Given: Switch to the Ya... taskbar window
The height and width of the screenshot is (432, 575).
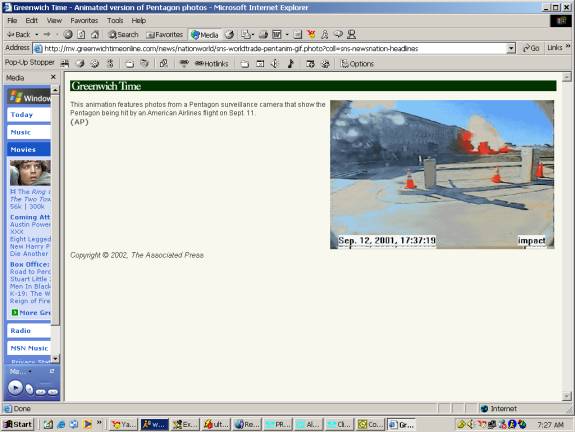Looking at the screenshot, I should tap(124, 424).
